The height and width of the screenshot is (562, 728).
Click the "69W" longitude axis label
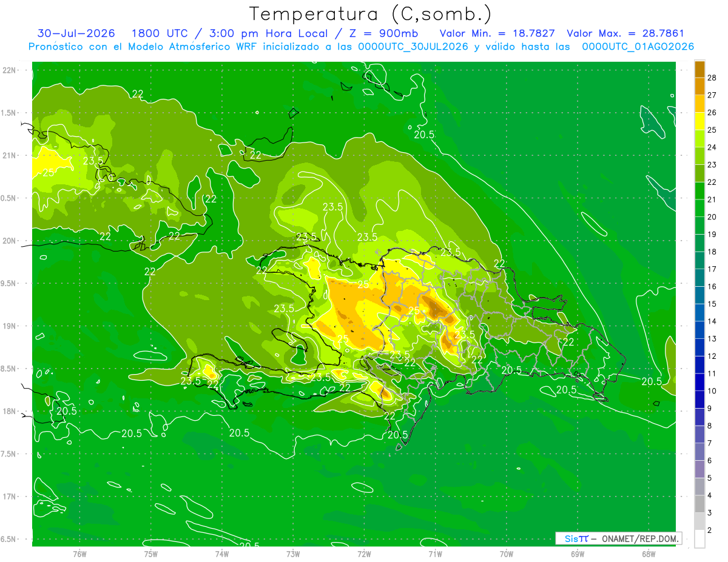coord(578,554)
